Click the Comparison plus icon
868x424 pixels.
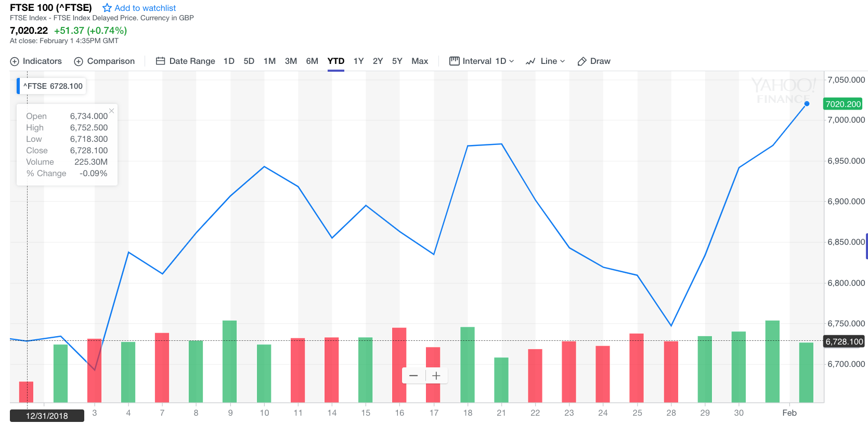point(79,61)
